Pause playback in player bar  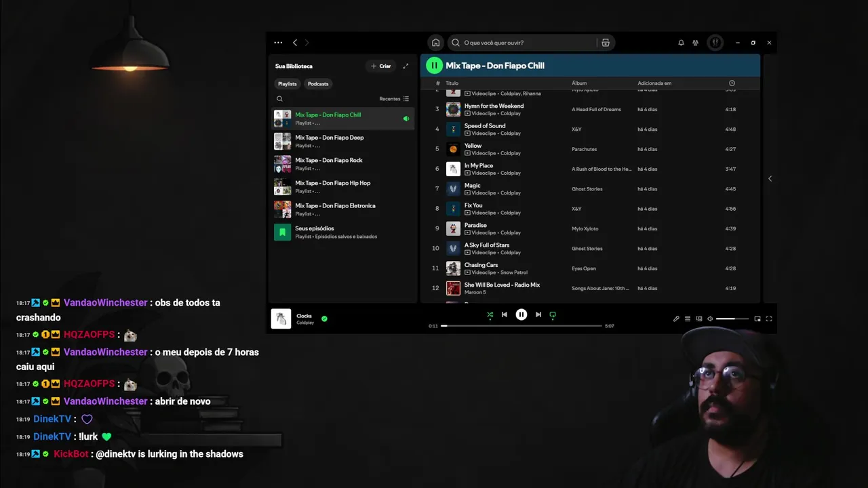pyautogui.click(x=521, y=314)
